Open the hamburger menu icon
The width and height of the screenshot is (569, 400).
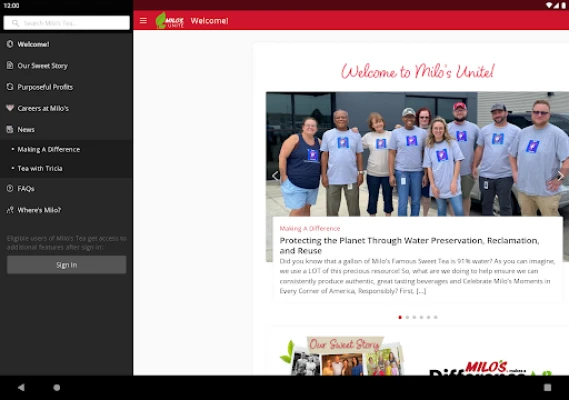143,21
